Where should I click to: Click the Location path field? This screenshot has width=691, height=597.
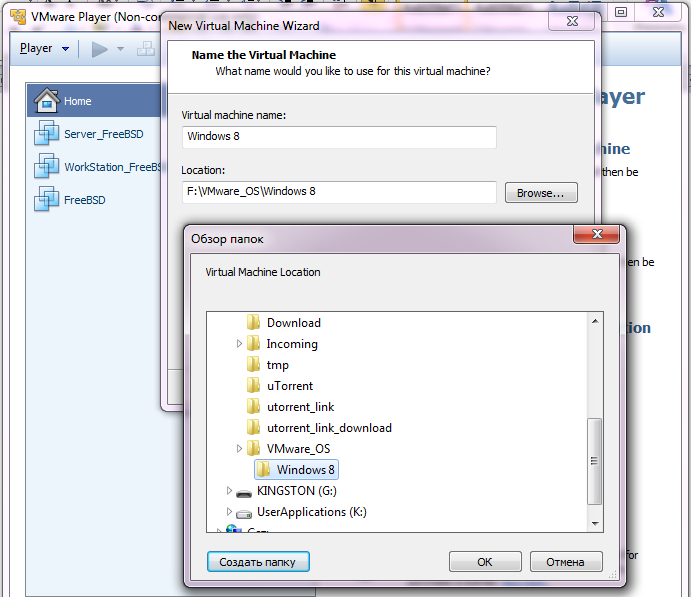339,192
